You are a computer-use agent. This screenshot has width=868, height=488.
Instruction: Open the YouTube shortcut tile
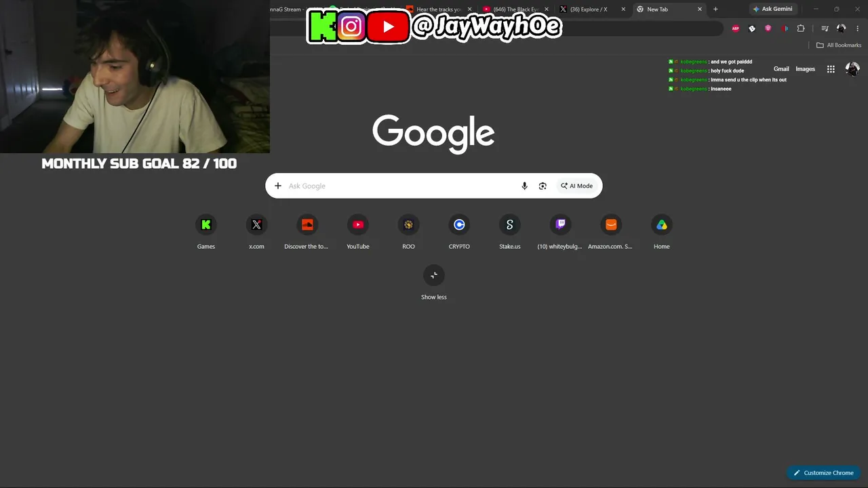tap(358, 232)
